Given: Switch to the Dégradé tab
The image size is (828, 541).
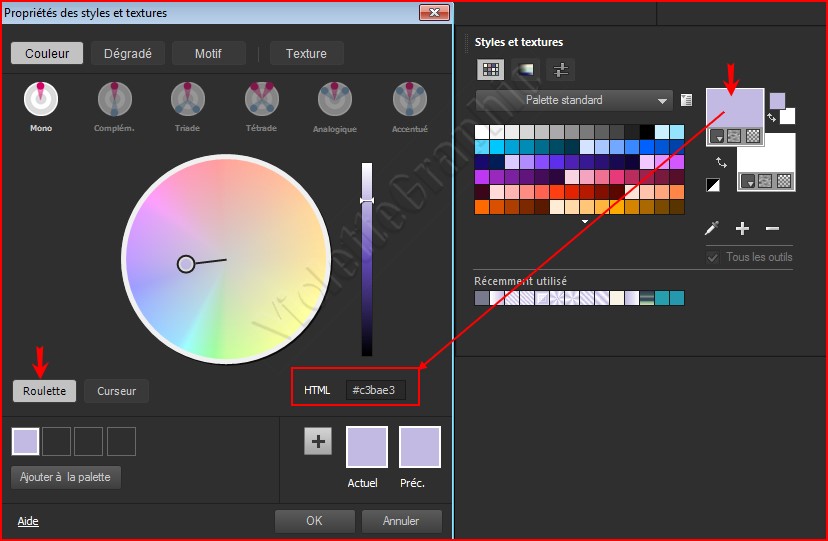Looking at the screenshot, I should 128,54.
